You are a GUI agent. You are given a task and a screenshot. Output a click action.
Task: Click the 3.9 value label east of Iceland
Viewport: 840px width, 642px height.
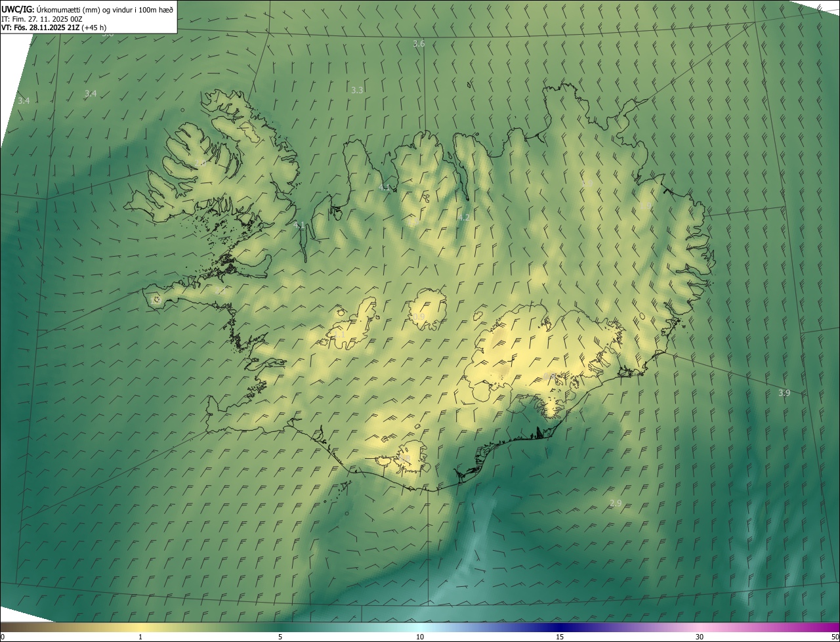pyautogui.click(x=784, y=393)
